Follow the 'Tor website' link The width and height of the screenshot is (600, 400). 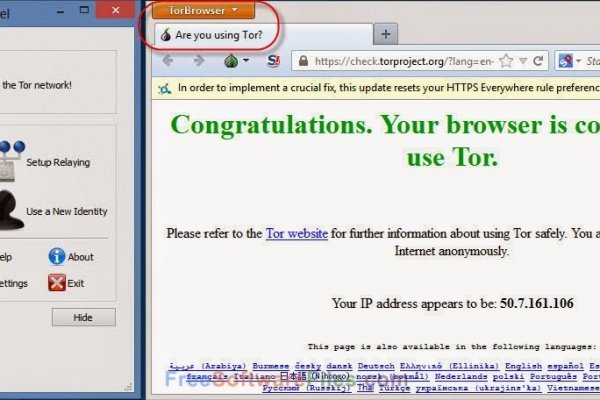coord(296,233)
